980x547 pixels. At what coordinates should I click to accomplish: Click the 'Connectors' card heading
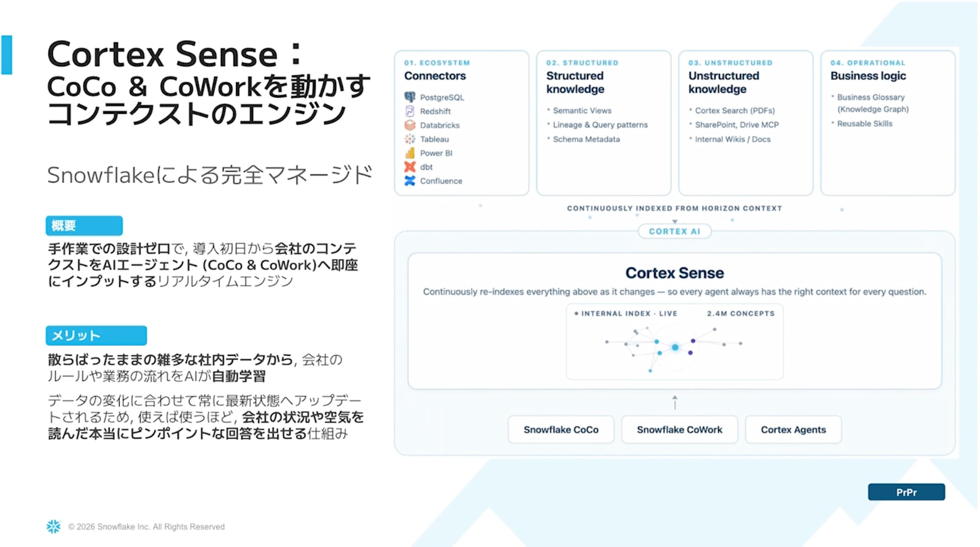tap(435, 76)
